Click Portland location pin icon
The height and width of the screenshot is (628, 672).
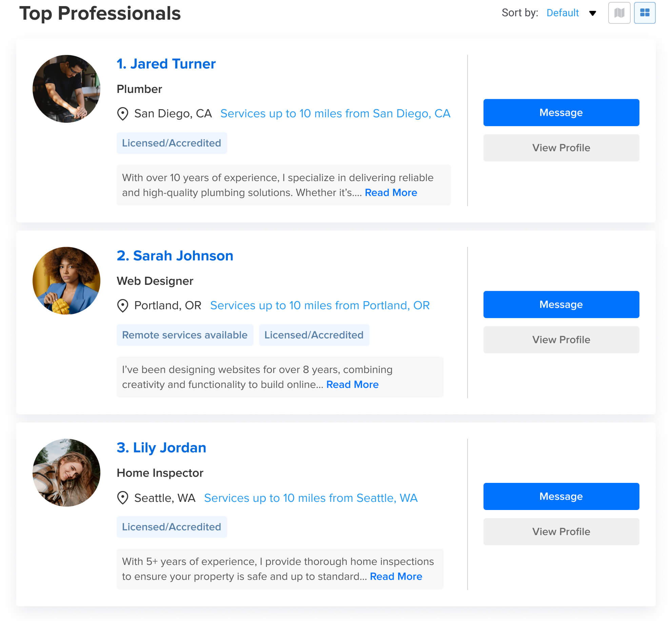point(122,306)
